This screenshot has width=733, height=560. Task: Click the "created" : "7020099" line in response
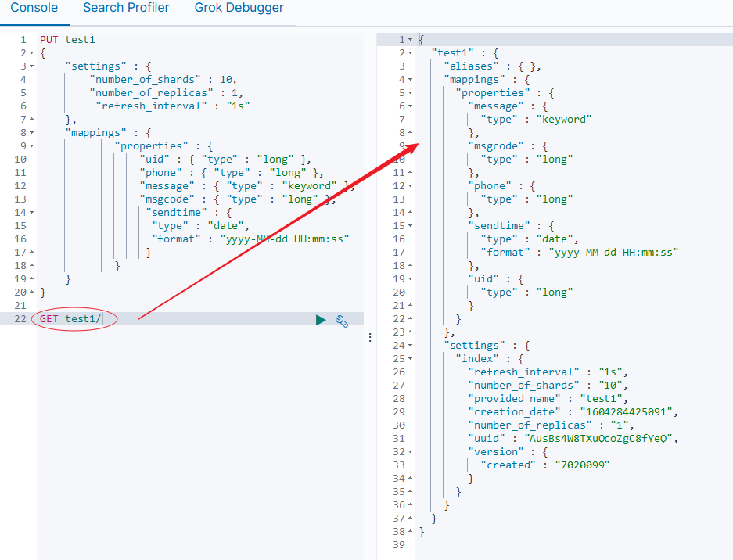tap(545, 465)
